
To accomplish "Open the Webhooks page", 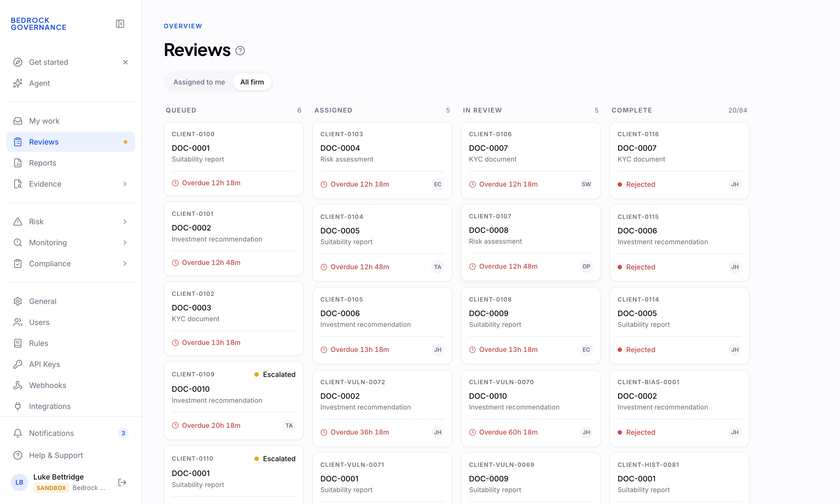I will (71, 386).
